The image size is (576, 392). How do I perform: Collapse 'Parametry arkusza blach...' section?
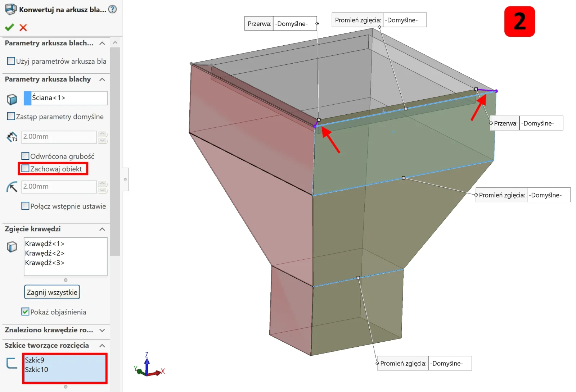click(x=102, y=43)
